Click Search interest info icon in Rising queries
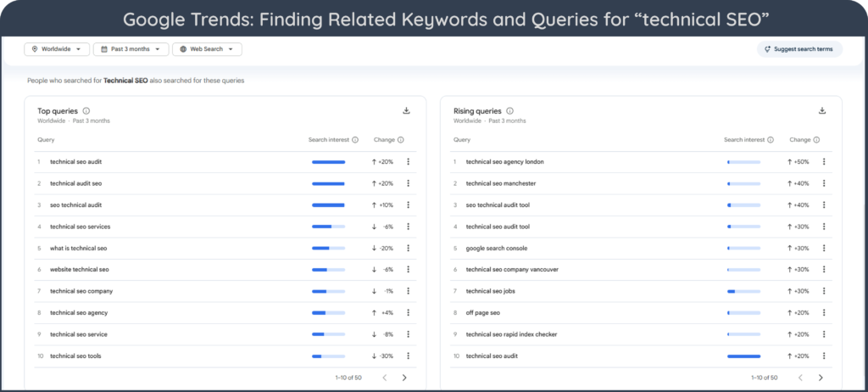 [x=771, y=140]
